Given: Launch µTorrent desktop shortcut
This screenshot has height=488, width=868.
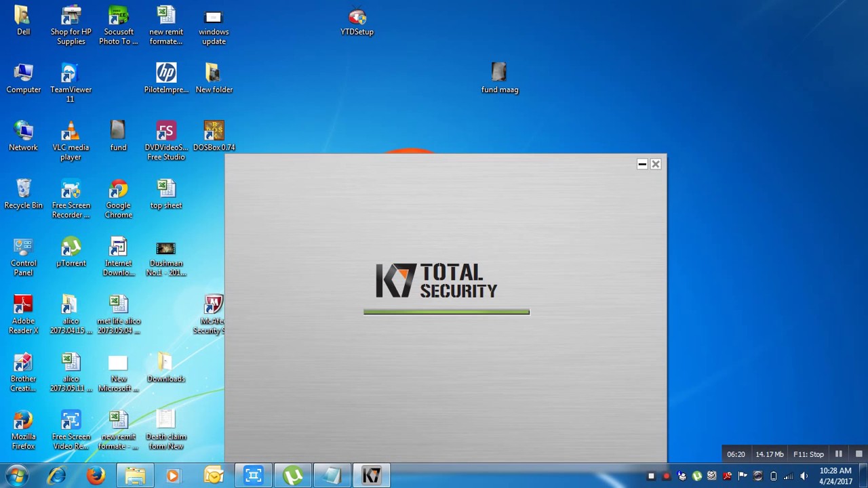Looking at the screenshot, I should pos(71,252).
